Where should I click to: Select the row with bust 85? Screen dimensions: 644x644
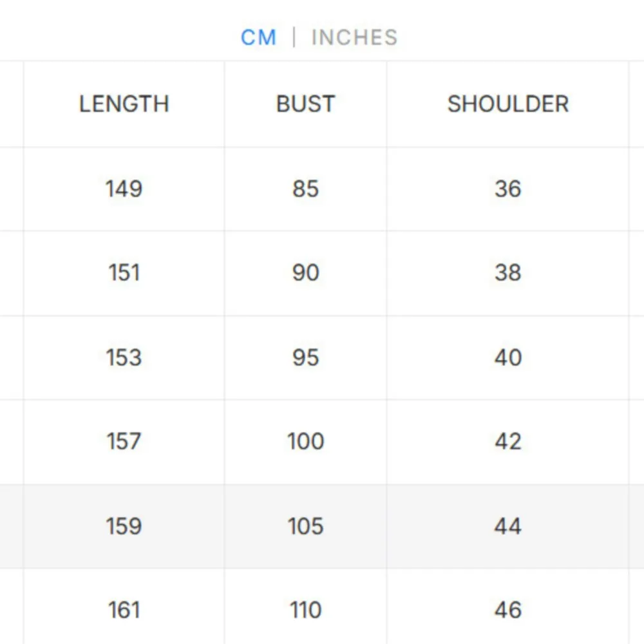(305, 189)
